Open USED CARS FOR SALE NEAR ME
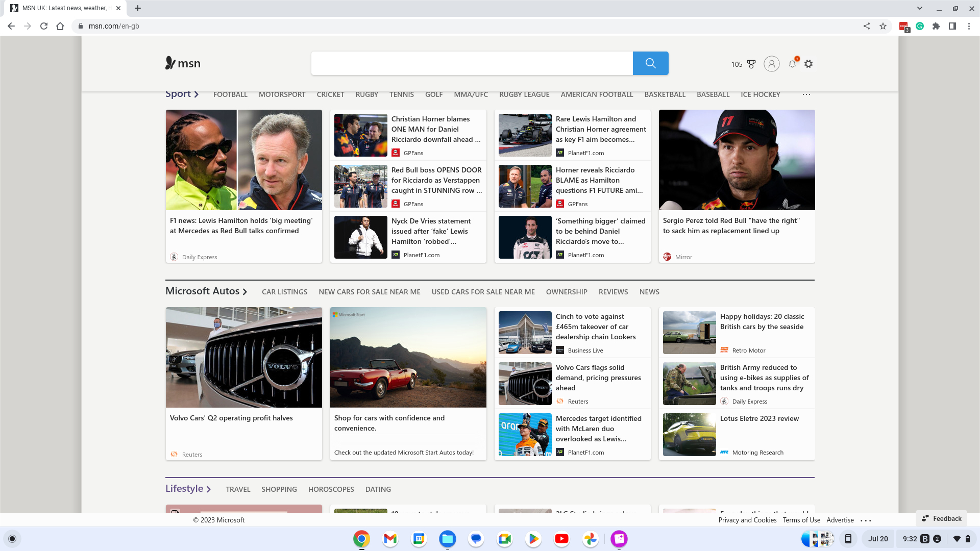This screenshot has width=980, height=551. click(483, 292)
